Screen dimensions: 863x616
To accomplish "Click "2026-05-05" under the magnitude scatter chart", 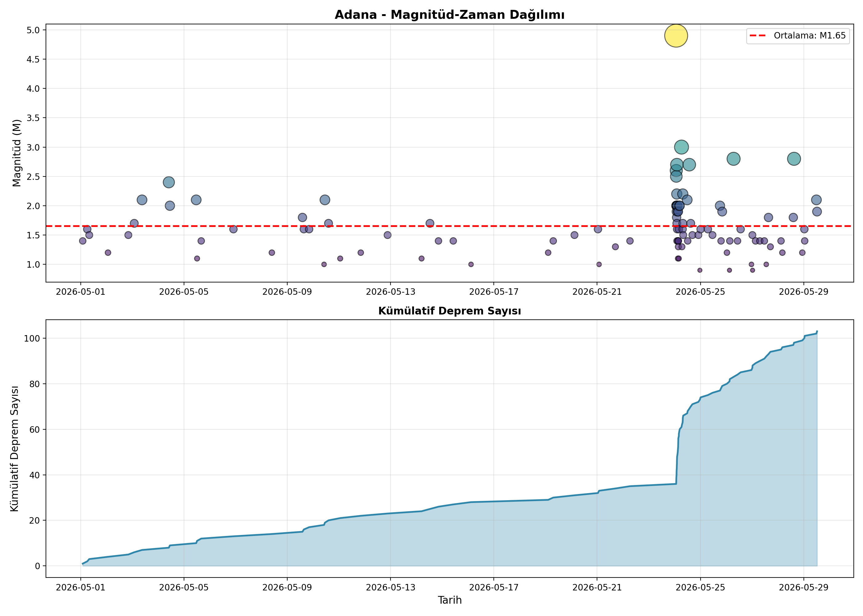I will pyautogui.click(x=184, y=292).
